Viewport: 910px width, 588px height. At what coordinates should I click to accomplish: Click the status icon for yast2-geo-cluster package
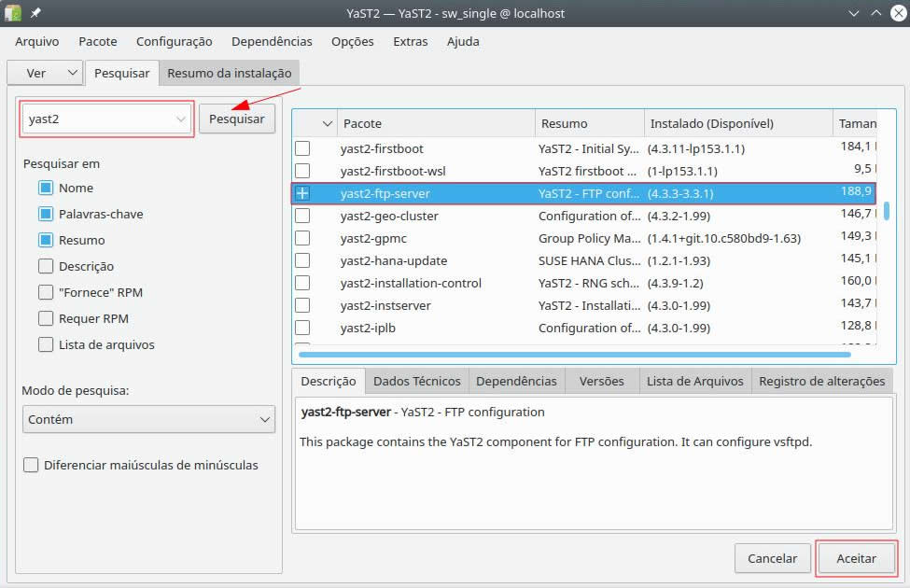click(302, 216)
